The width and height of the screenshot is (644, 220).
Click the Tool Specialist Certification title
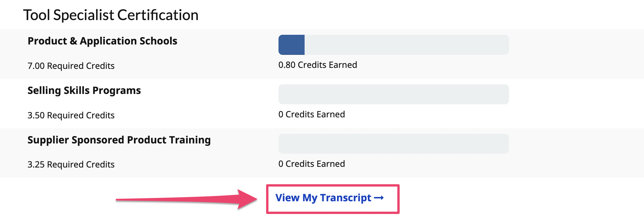(111, 15)
